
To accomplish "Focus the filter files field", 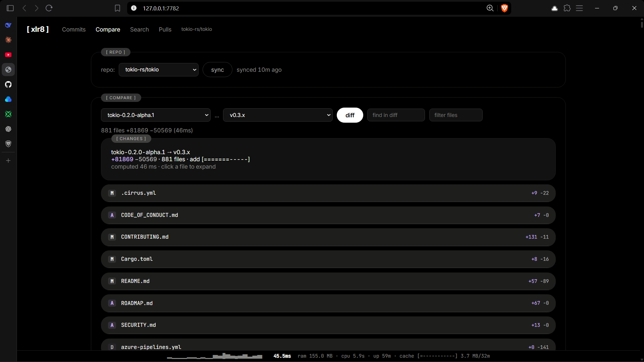I will tap(456, 115).
